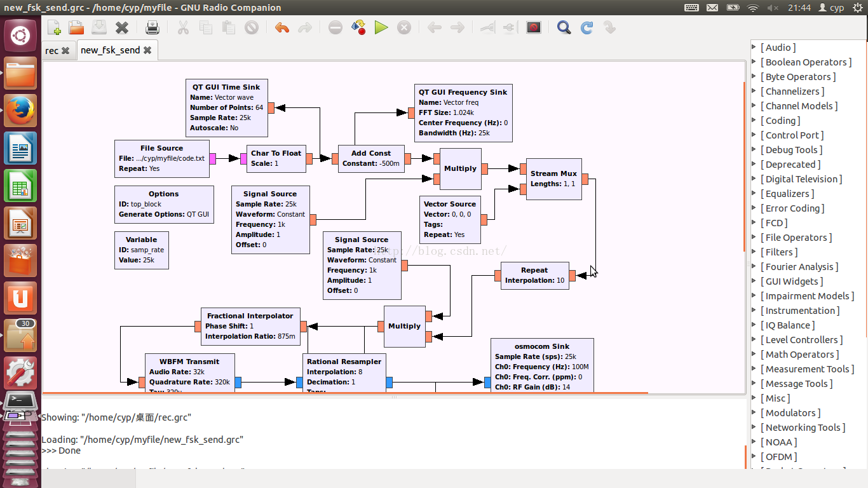Viewport: 868px width, 488px height.
Task: Open the clock showing 21:44
Action: tap(799, 8)
